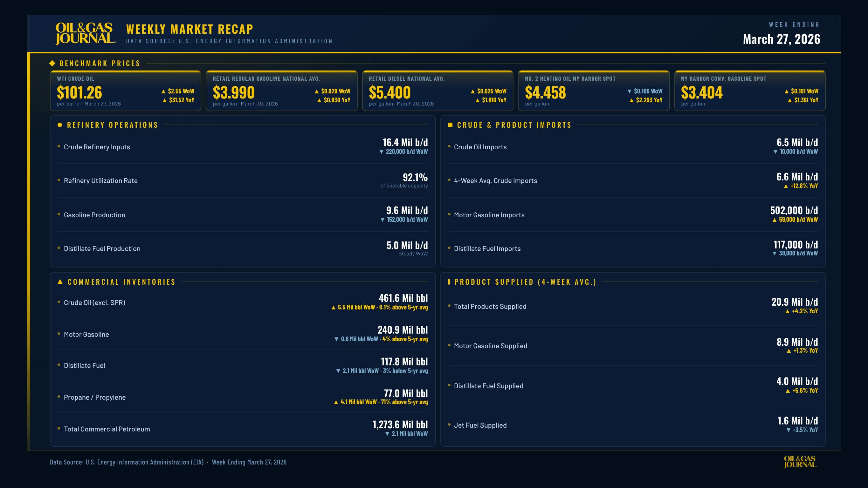Click the circle icon next to Refinery Operations

(60, 125)
